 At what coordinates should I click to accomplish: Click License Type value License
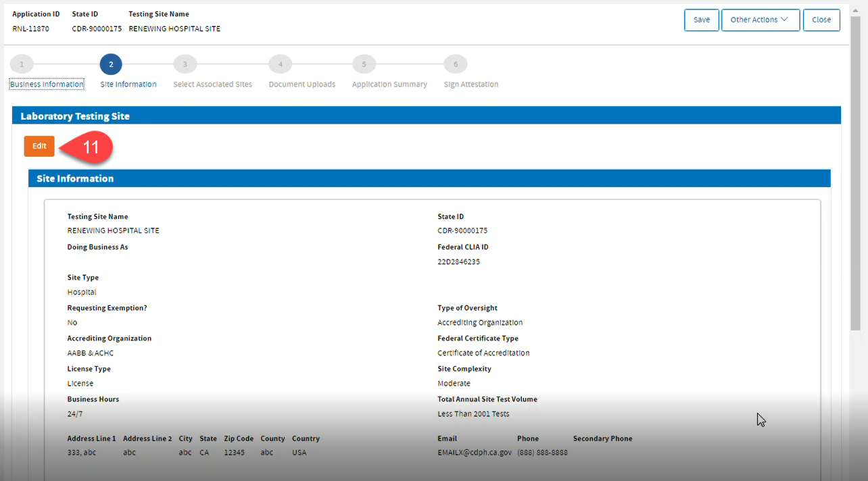[80, 383]
